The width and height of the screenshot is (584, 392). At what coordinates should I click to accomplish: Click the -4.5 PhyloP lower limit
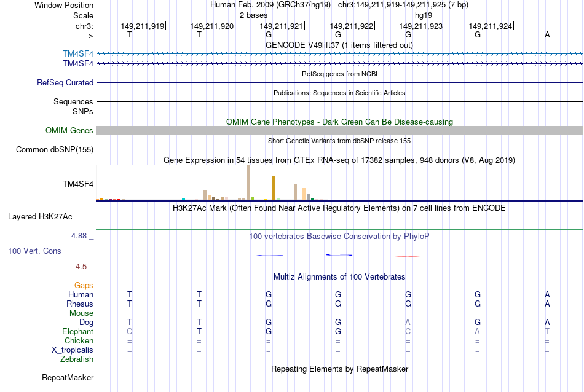[x=80, y=267]
